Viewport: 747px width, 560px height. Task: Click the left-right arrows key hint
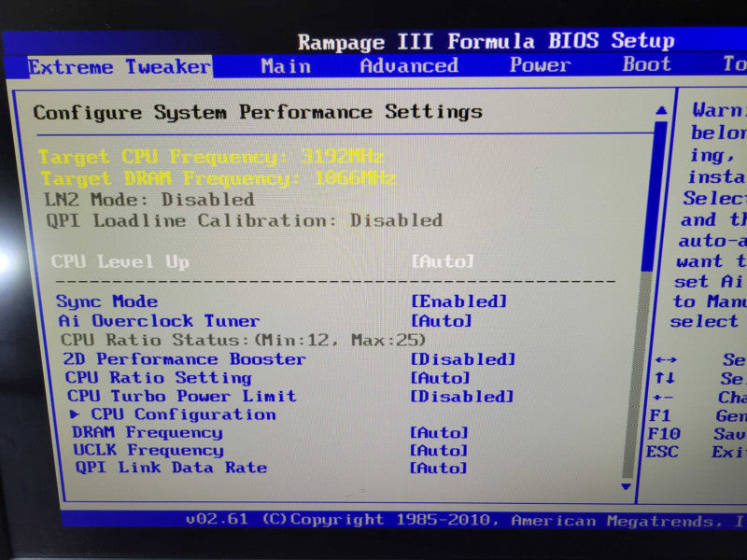point(666,359)
